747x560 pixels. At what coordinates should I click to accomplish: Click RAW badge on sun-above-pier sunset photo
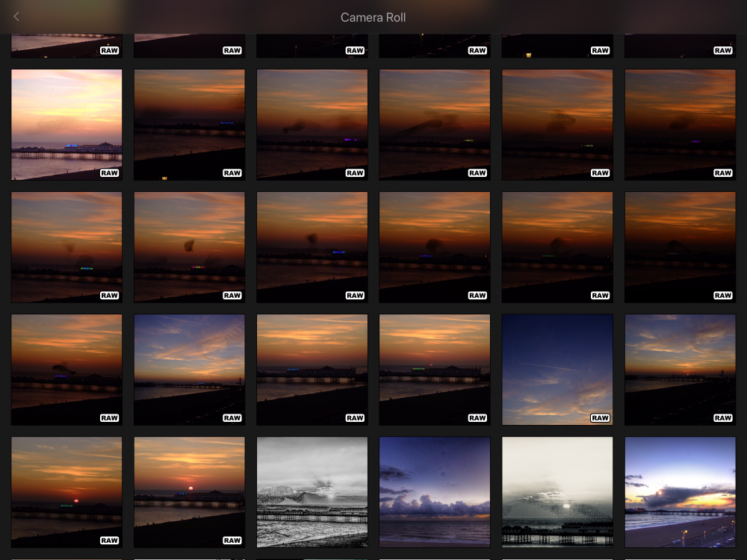(232, 541)
